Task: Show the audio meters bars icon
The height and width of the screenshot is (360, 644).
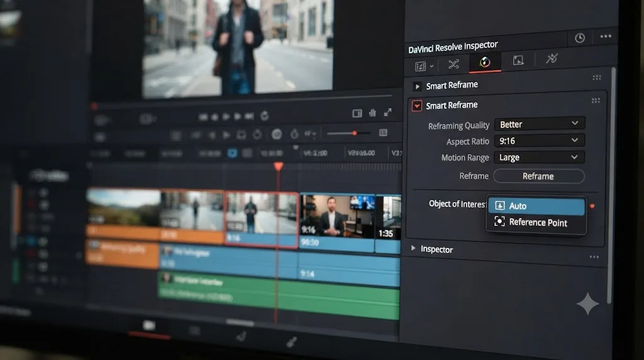Action: (372, 113)
